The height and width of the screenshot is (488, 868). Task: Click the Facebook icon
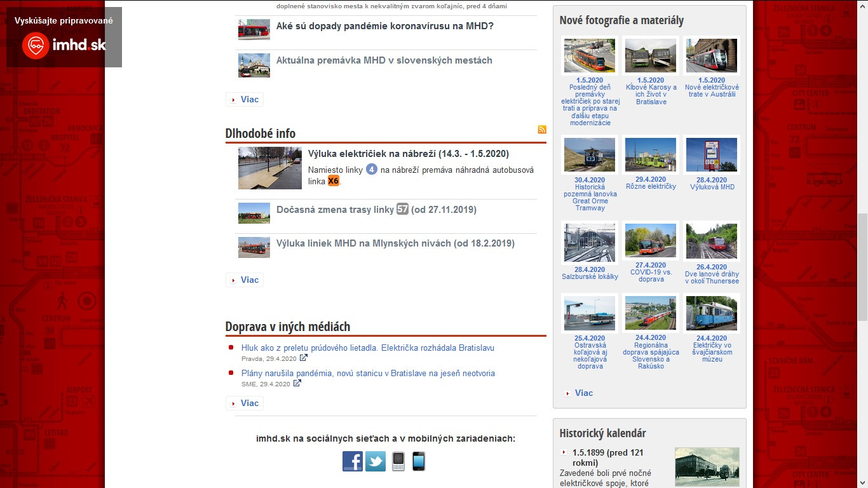pyautogui.click(x=353, y=461)
